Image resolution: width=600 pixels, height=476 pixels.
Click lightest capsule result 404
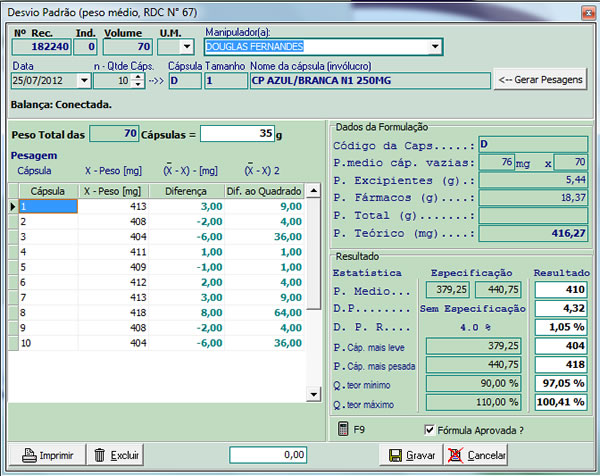point(561,346)
